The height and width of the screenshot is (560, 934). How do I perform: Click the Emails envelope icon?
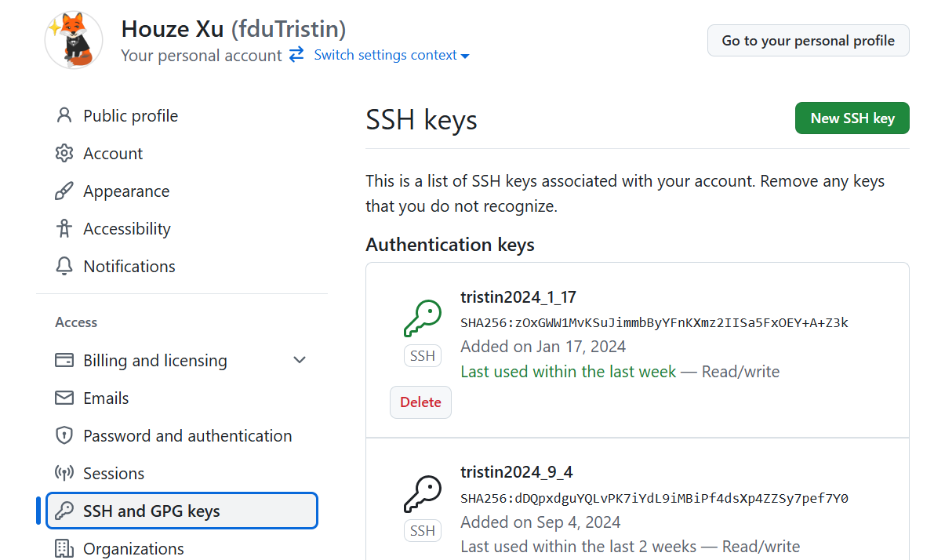(64, 398)
